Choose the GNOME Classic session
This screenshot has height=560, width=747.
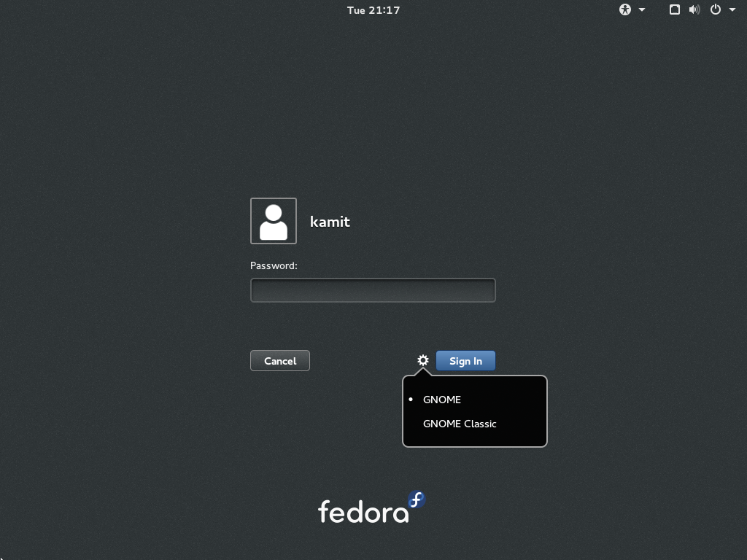[460, 424]
